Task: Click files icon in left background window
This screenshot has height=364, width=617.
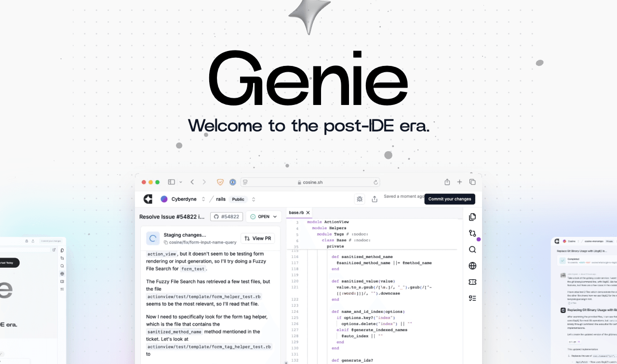Action: (x=62, y=250)
